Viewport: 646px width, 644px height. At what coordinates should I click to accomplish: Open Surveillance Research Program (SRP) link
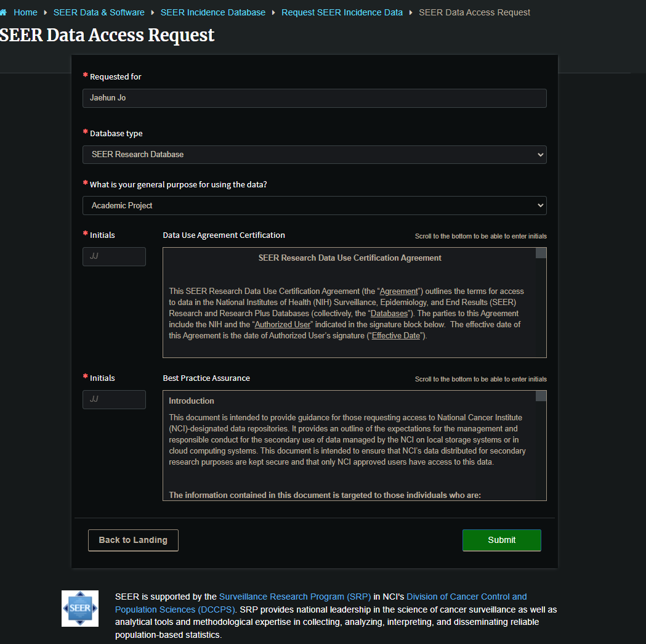point(295,597)
